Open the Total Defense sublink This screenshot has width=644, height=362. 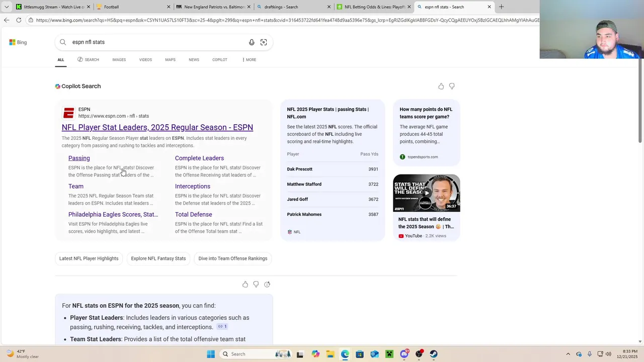pyautogui.click(x=194, y=215)
